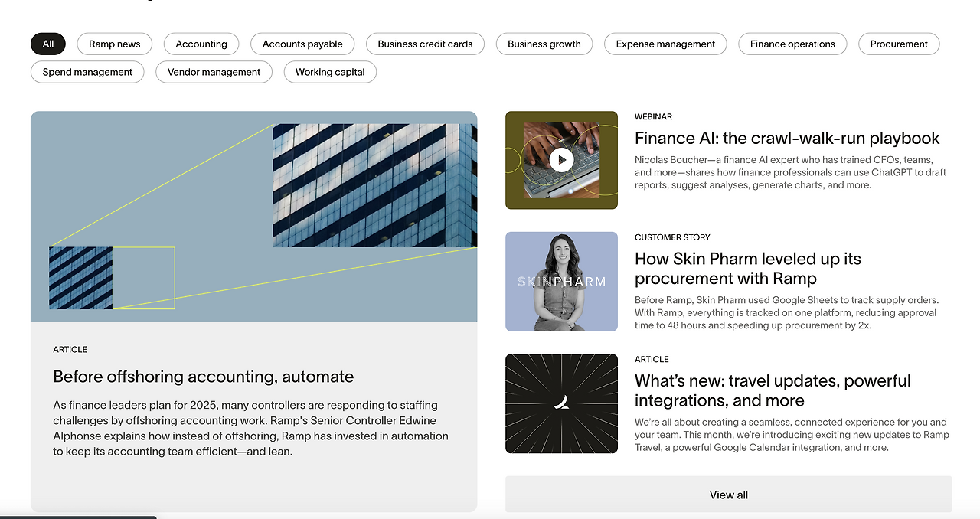Filter by Vendor management
980x519 pixels.
click(x=214, y=72)
